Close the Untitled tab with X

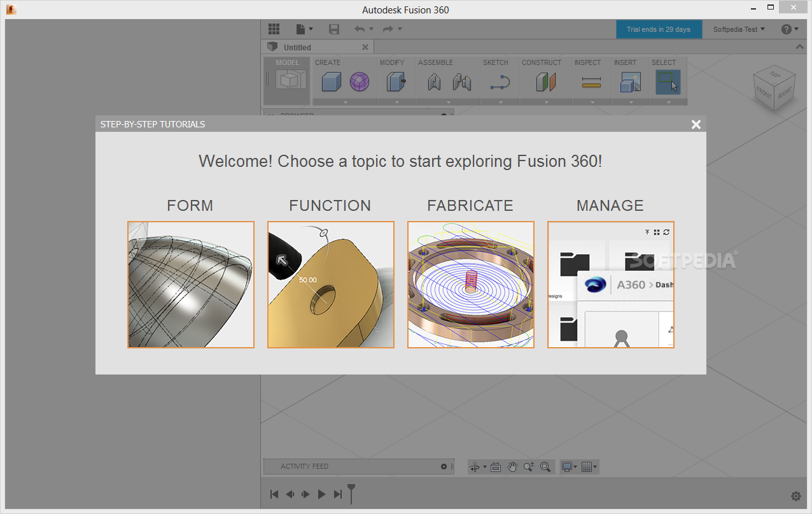pos(365,47)
